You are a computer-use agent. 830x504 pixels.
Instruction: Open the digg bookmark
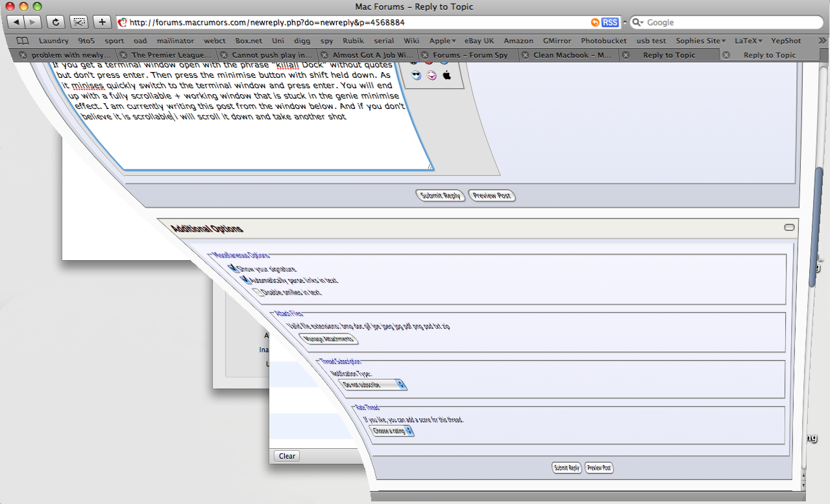pyautogui.click(x=302, y=40)
